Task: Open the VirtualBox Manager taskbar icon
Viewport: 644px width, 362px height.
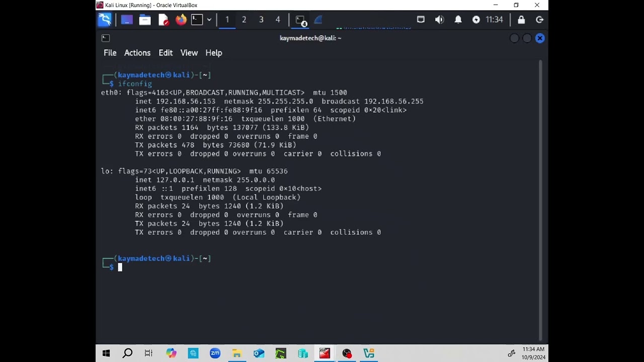Action: coord(369,353)
